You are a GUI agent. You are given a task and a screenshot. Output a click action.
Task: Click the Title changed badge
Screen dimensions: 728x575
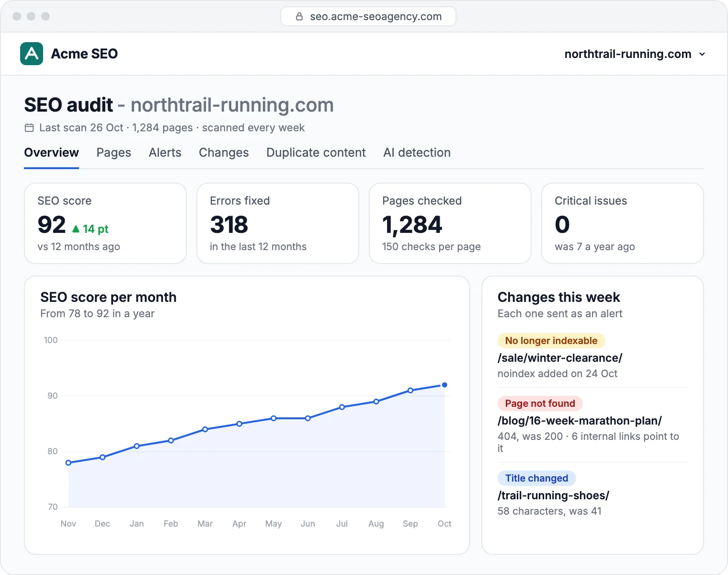pyautogui.click(x=537, y=478)
